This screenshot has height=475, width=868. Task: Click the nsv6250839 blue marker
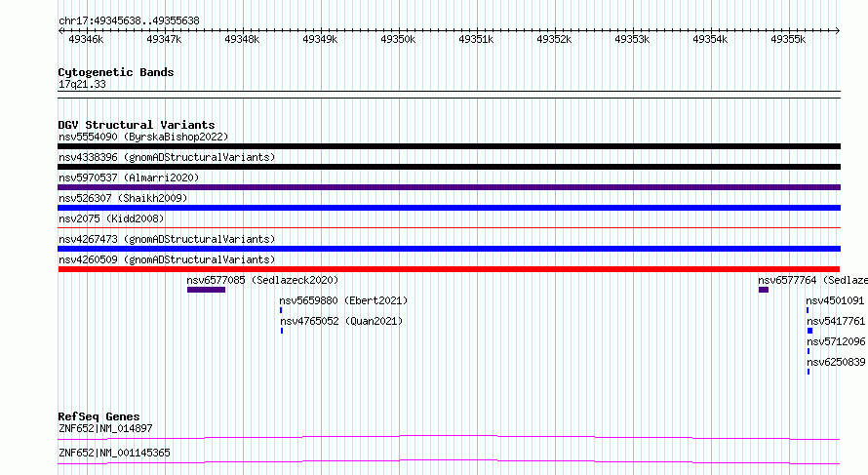[809, 372]
